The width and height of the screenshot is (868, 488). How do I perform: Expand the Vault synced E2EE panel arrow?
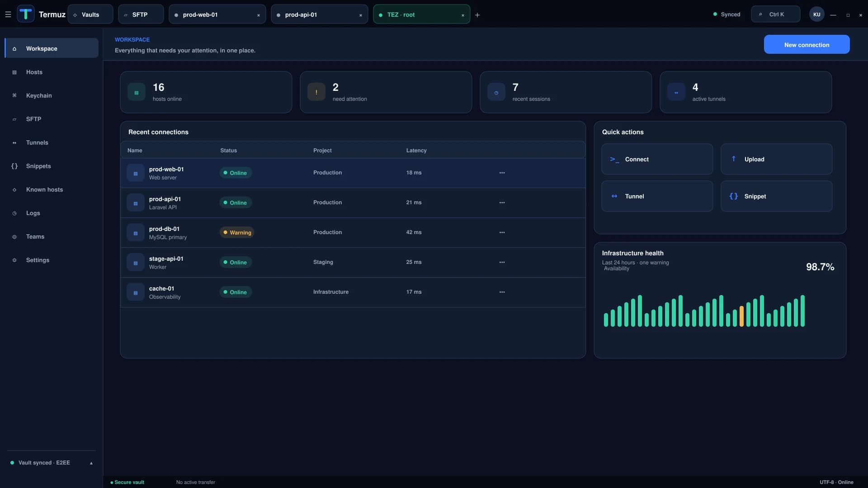(x=91, y=463)
